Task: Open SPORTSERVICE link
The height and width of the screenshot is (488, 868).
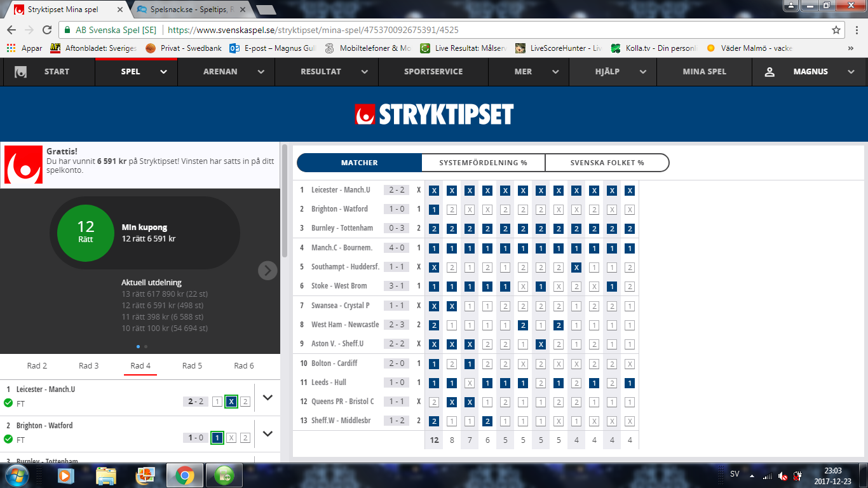Action: [x=433, y=72]
